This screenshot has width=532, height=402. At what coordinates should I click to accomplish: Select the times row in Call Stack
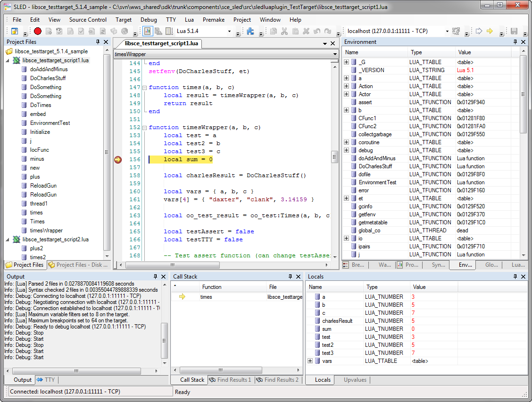click(x=206, y=297)
